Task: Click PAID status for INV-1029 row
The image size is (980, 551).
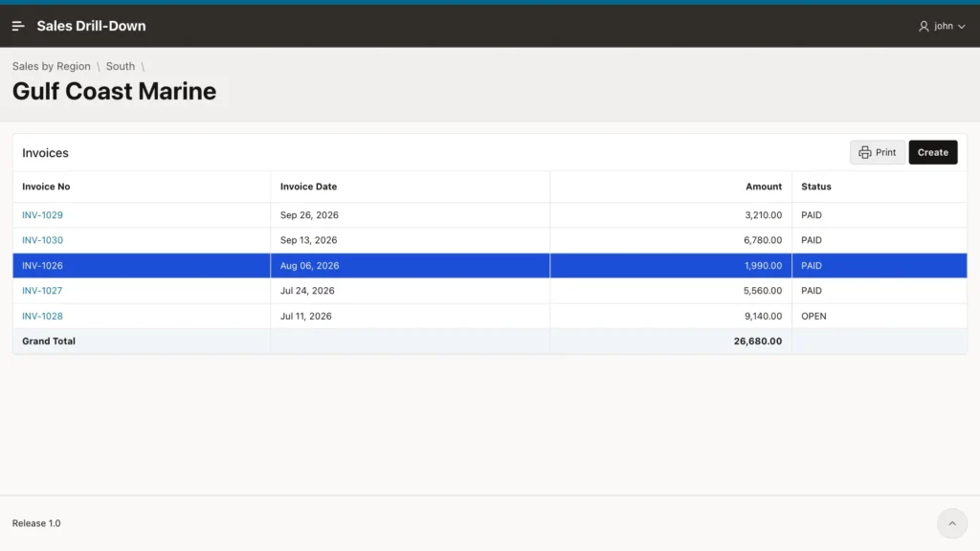Action: click(880, 215)
